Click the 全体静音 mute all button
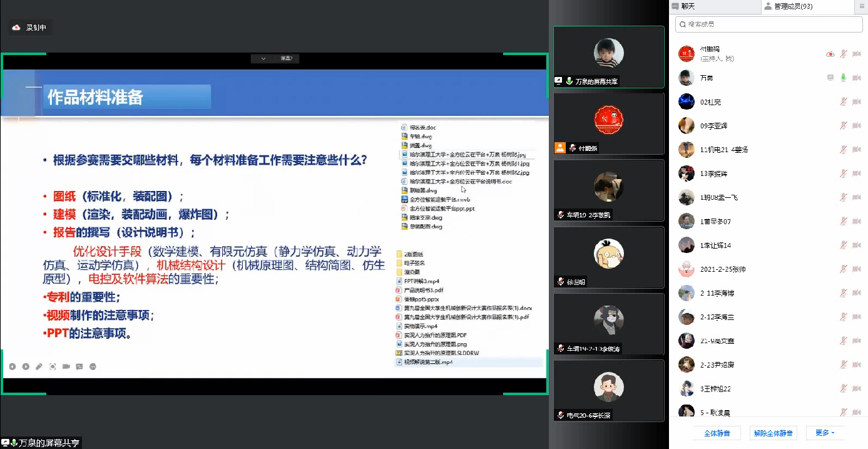Screen dimensions: 868x449 coord(717,433)
